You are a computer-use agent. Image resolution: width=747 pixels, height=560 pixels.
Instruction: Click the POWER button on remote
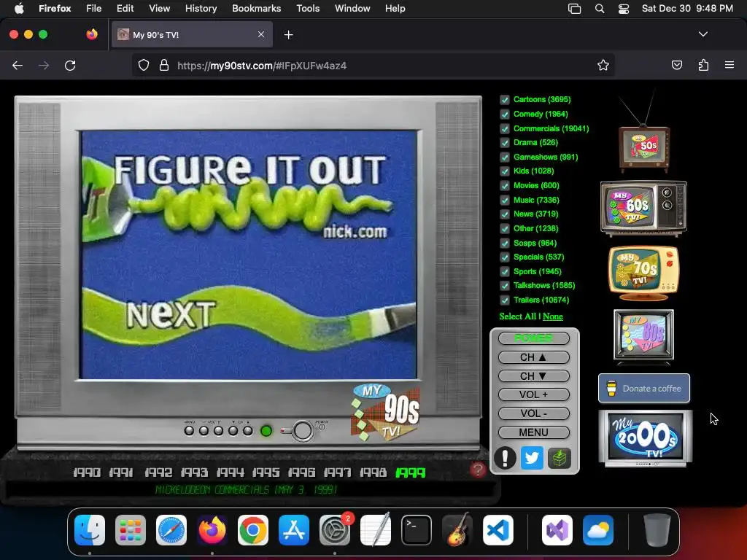point(533,338)
